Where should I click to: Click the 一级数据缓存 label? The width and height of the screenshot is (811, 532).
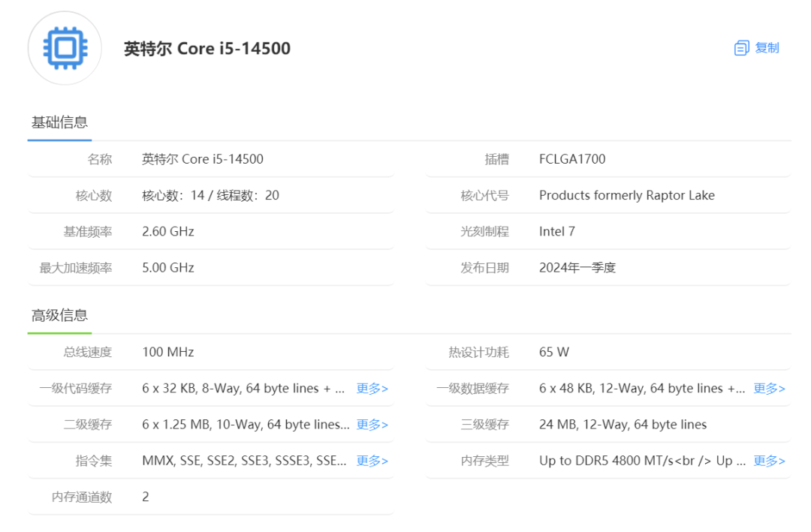point(473,388)
